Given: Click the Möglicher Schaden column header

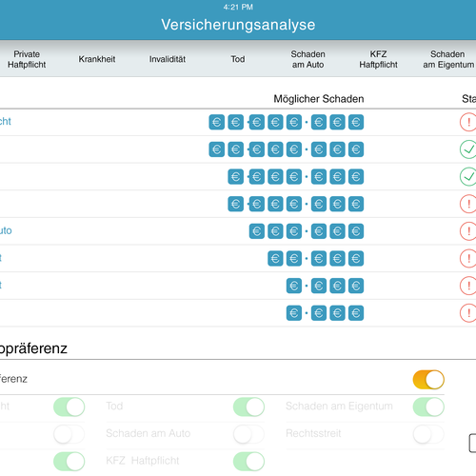Looking at the screenshot, I should (319, 99).
